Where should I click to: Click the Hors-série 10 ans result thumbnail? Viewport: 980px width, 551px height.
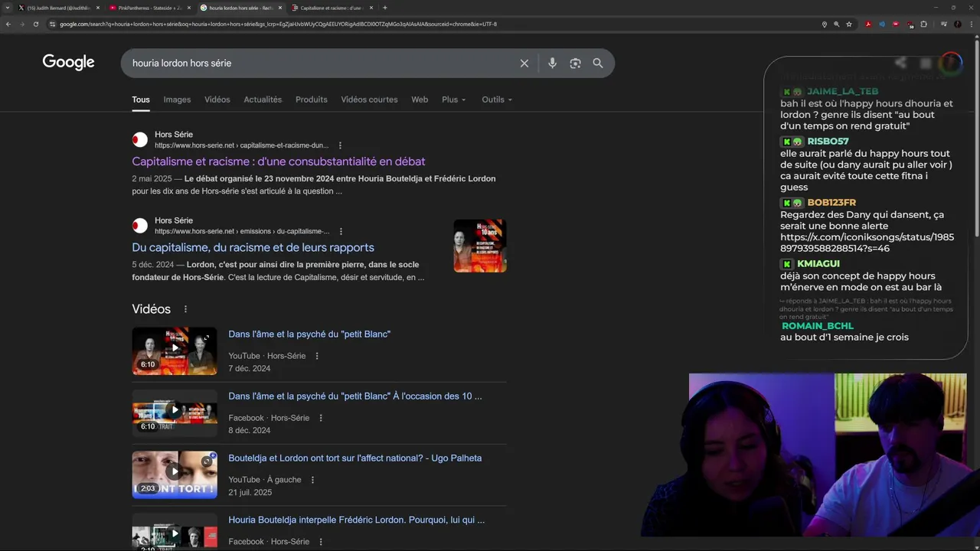pyautogui.click(x=480, y=246)
